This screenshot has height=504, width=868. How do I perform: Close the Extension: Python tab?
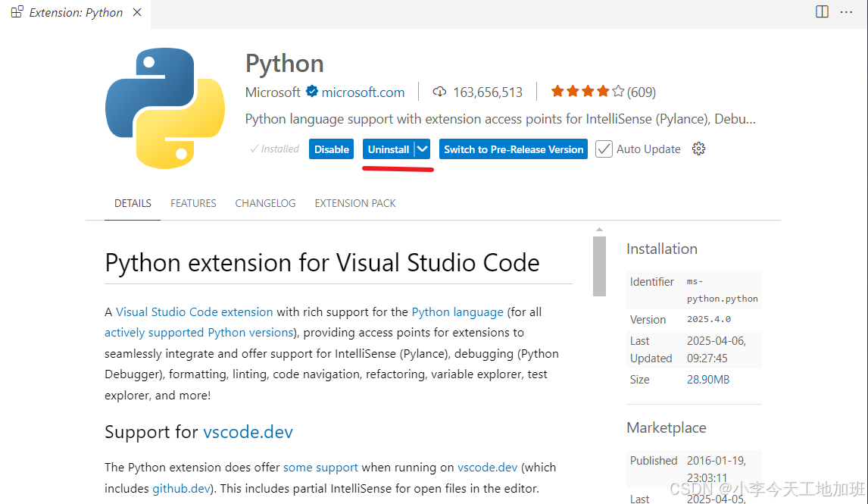(137, 12)
